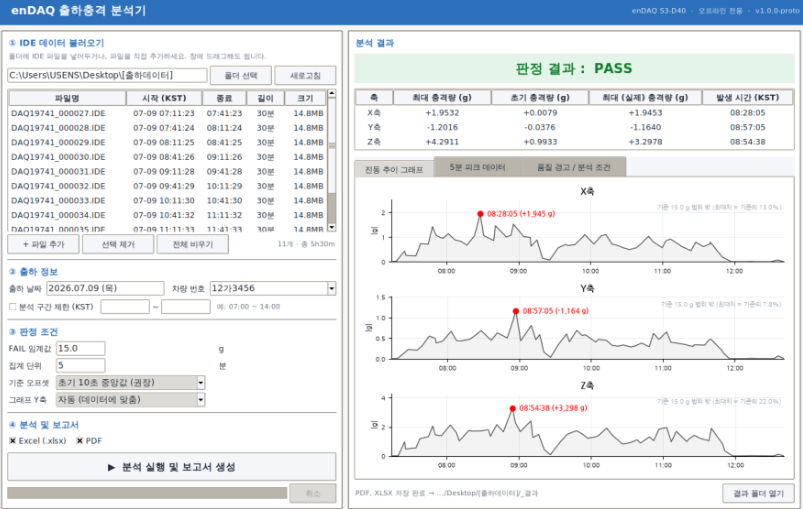Click X축 peak marker at 08:28:05
Screen dimensions: 803x509
[x=480, y=214]
